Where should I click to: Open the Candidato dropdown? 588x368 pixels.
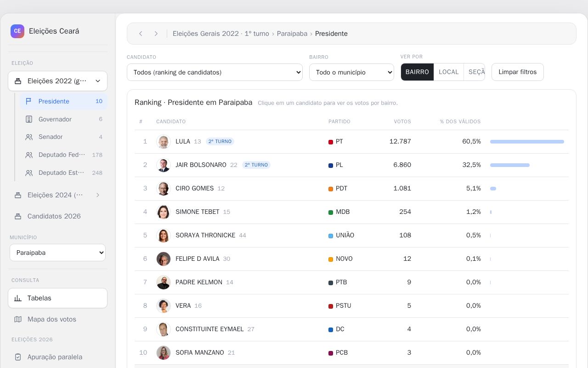click(215, 72)
